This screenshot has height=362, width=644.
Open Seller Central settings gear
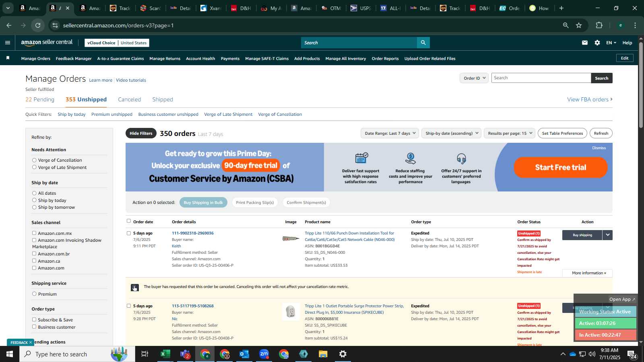pos(597,43)
